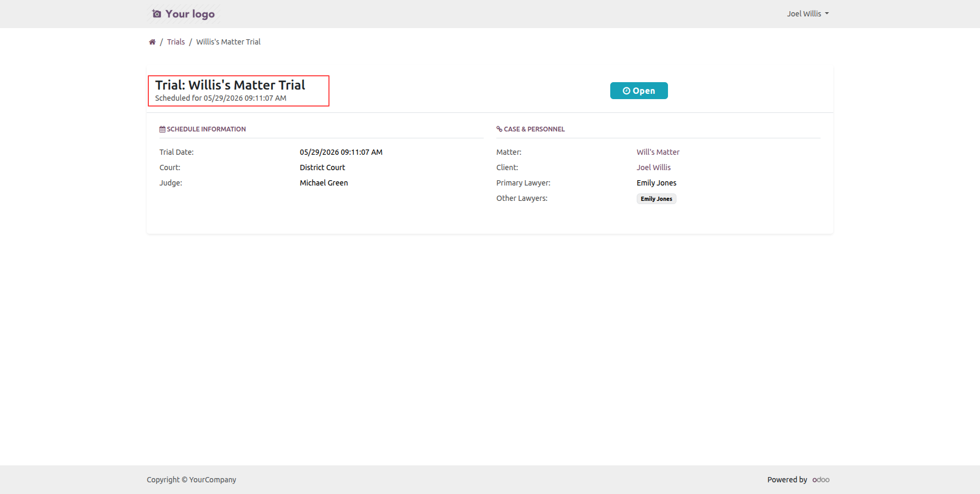Viewport: 980px width, 494px height.
Task: Select the Primary Lawyer value Emily Jones
Action: [x=656, y=183]
